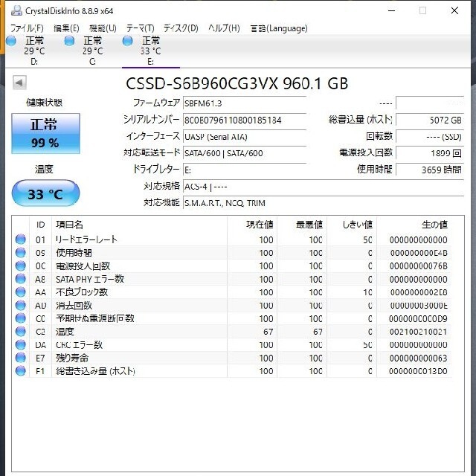Click the status icon for SATA PHY エラー数 row
The height and width of the screenshot is (476, 476).
21,279
